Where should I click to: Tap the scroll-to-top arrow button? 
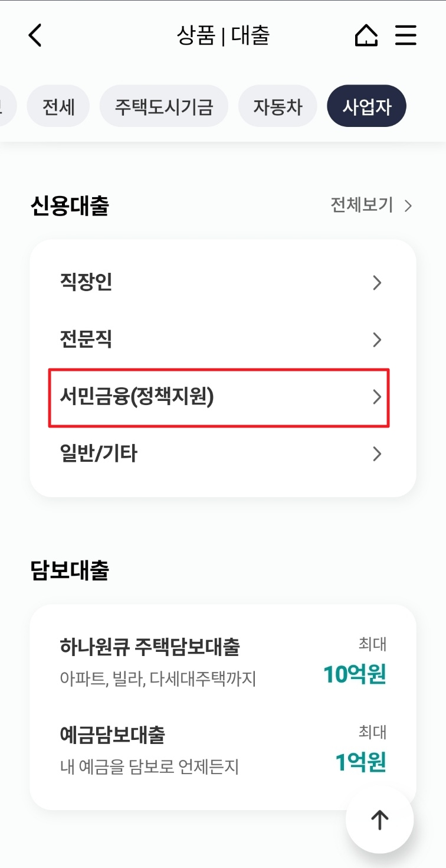click(x=379, y=820)
